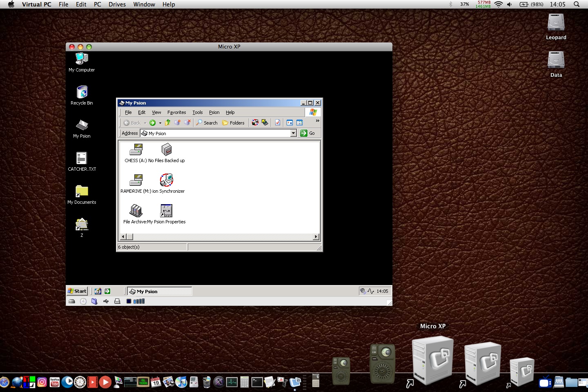Click the Back toolbar button
The height and width of the screenshot is (392, 588).
point(132,123)
